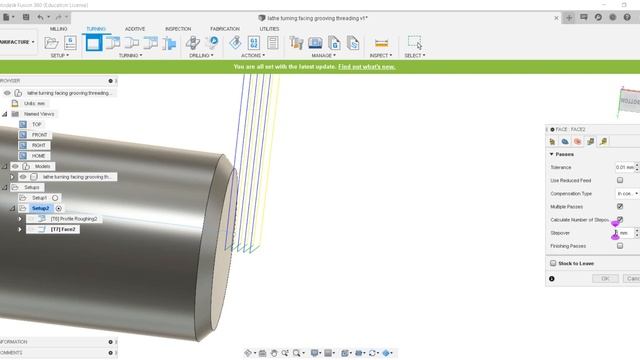Activate Setup1 radio button
The image size is (640, 360).
55,198
